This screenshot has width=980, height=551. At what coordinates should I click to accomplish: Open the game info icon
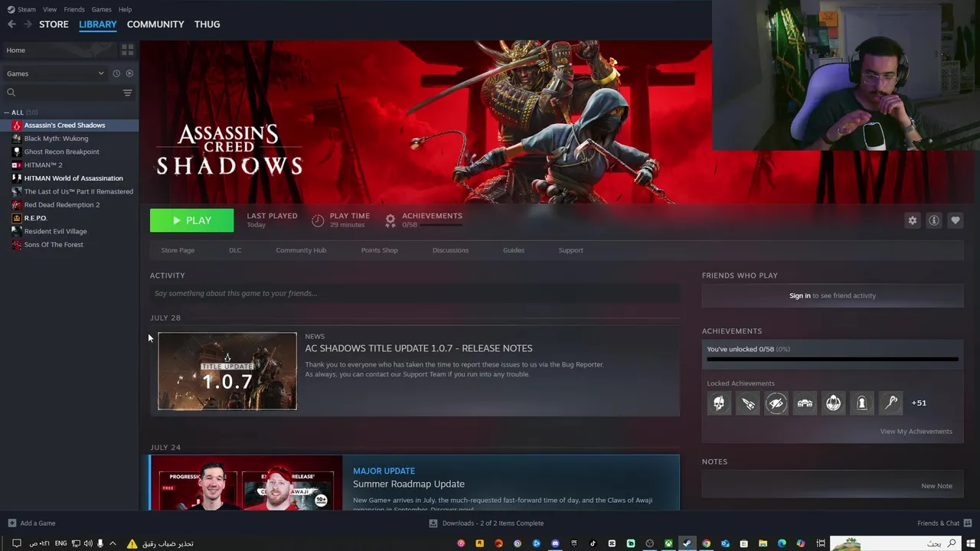(933, 220)
